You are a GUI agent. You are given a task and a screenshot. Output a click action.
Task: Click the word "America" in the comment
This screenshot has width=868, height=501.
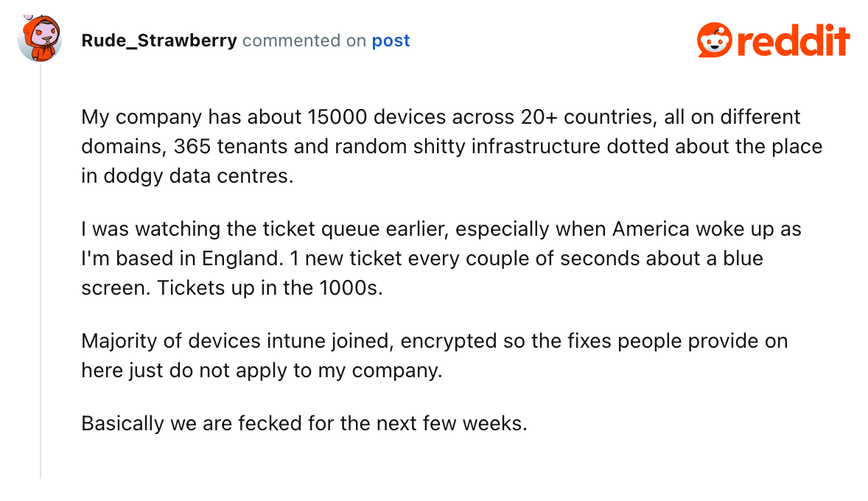[x=651, y=229]
